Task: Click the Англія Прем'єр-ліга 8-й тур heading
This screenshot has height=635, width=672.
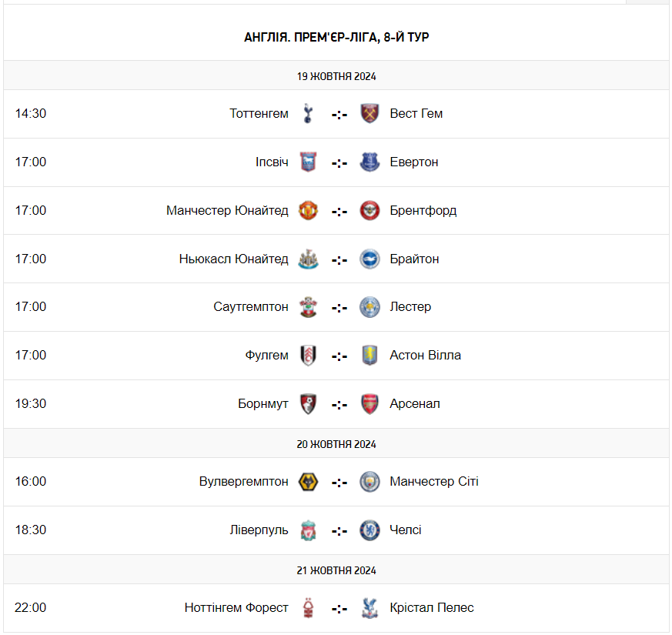Action: coord(336,37)
